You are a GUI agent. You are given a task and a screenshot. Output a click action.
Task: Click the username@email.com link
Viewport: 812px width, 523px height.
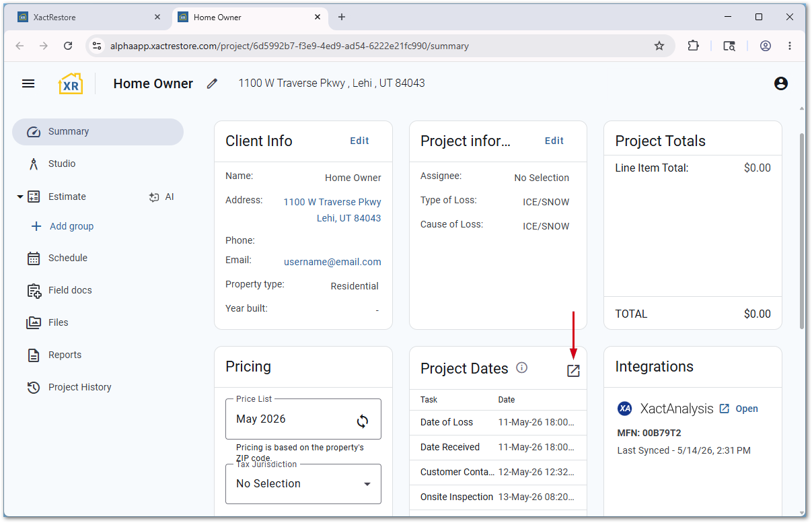332,262
